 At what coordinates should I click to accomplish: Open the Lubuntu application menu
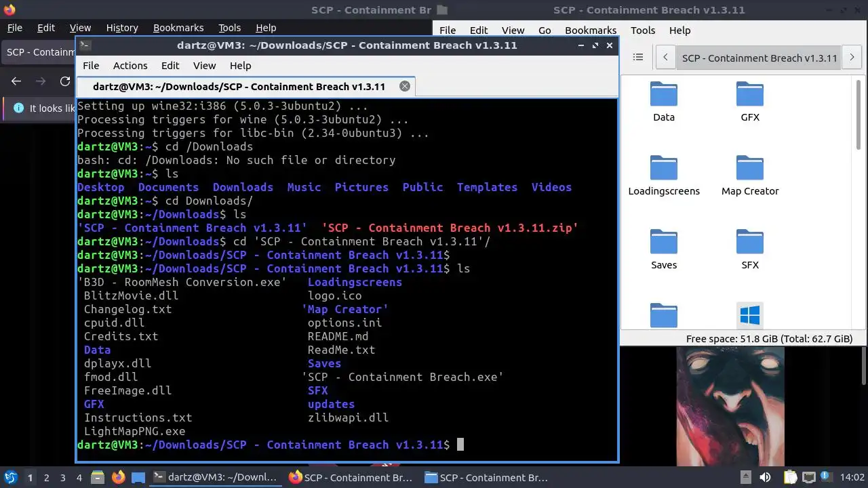click(10, 477)
